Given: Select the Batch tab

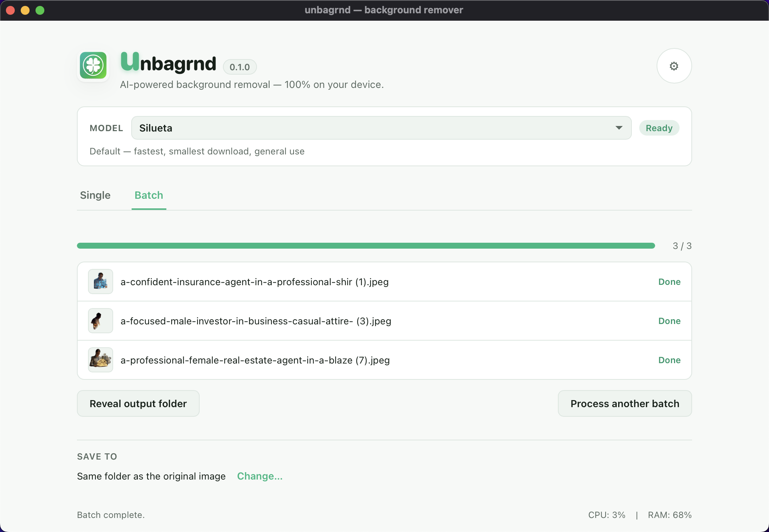Looking at the screenshot, I should pyautogui.click(x=149, y=195).
